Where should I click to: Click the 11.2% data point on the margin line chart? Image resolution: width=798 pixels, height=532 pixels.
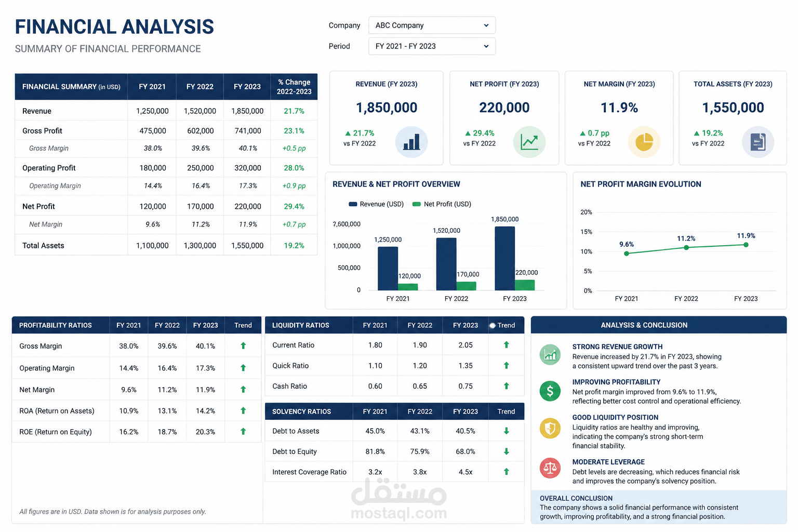click(686, 247)
